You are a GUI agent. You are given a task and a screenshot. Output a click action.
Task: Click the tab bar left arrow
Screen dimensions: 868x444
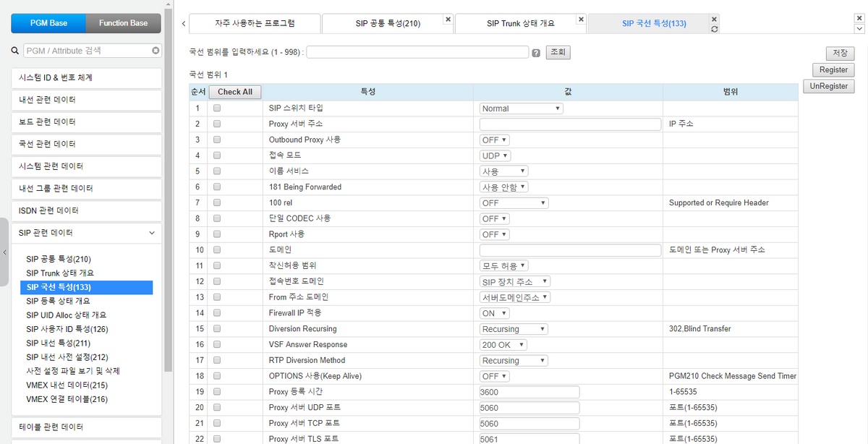pyautogui.click(x=183, y=23)
